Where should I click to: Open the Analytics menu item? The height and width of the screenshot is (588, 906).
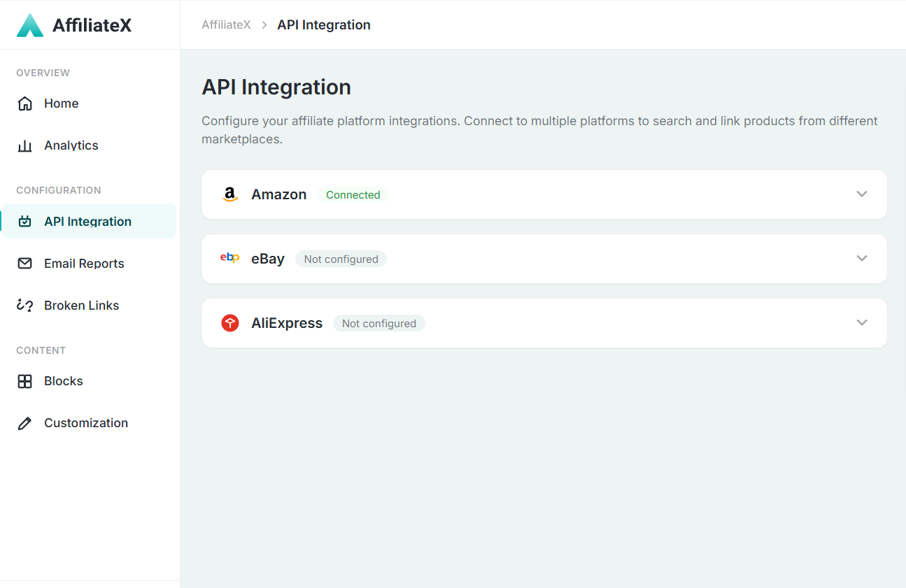coord(90,145)
